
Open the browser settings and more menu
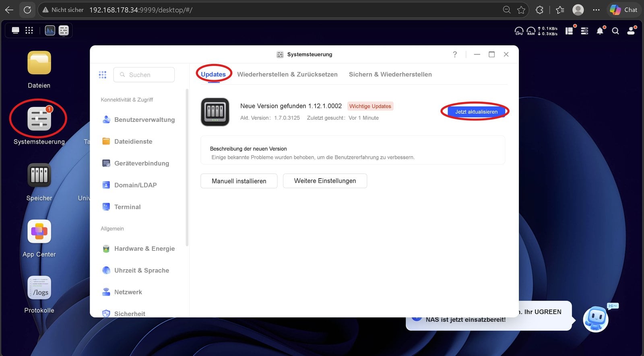[596, 10]
